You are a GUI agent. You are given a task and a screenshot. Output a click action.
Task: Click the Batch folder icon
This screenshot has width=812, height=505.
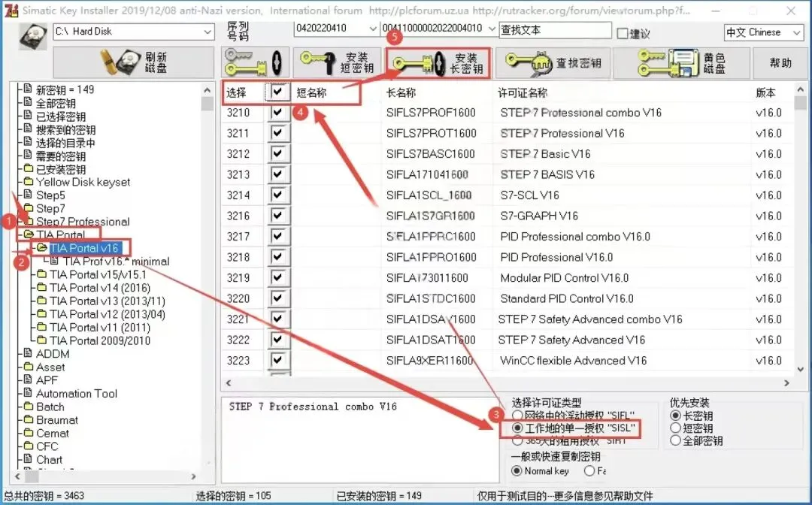point(29,407)
